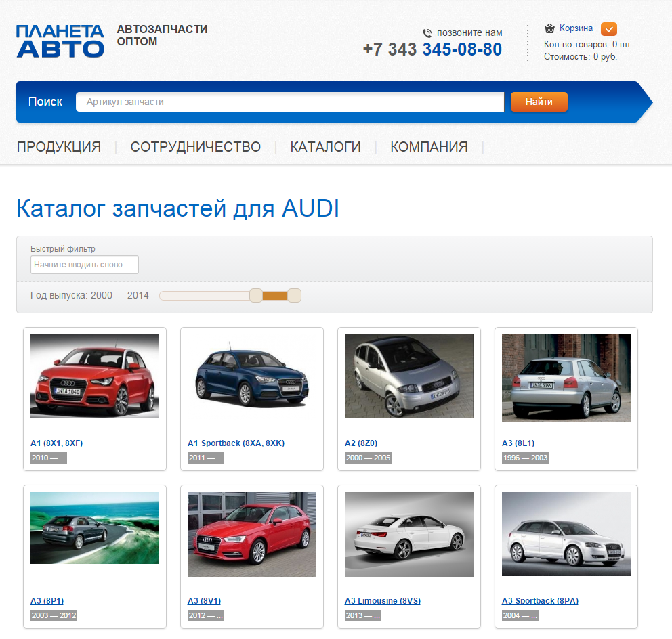Viewport: 672px width, 639px height.
Task: Click the A3 (8P1) coastal road thumbnail
Action: pos(95,527)
